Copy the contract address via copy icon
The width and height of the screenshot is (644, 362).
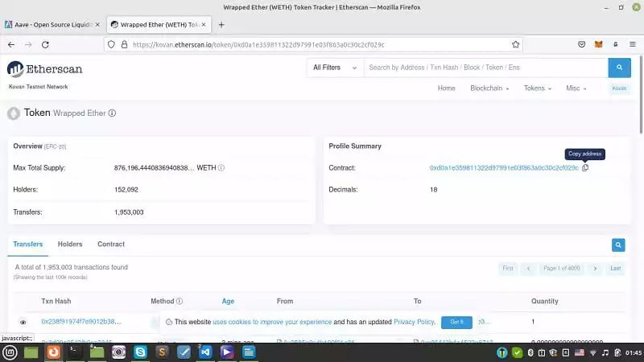(585, 167)
